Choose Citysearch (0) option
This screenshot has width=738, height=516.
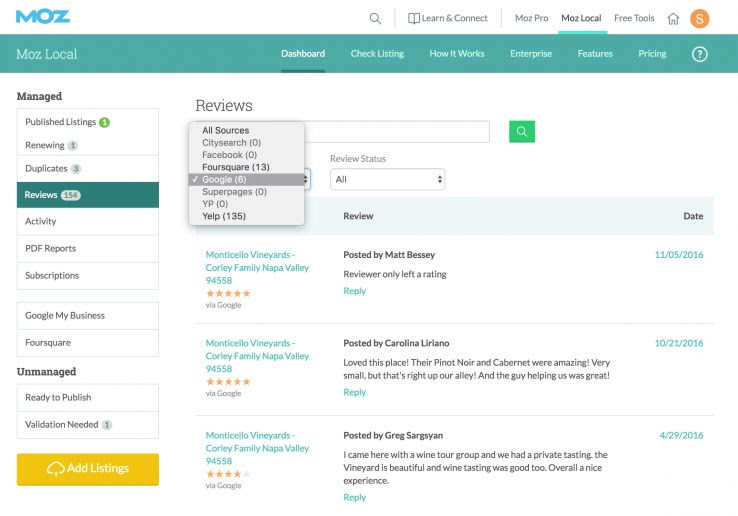point(246,143)
